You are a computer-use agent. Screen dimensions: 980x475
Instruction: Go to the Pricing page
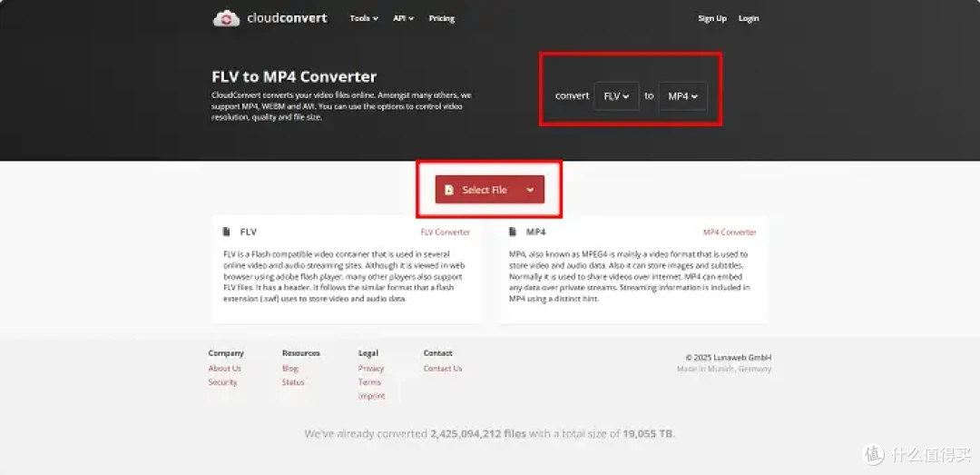tap(441, 19)
